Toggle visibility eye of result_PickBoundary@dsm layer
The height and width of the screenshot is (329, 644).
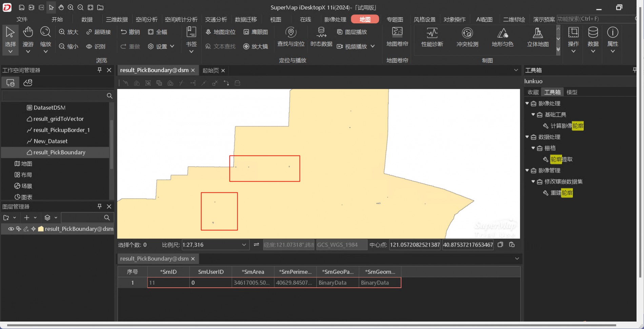point(11,229)
